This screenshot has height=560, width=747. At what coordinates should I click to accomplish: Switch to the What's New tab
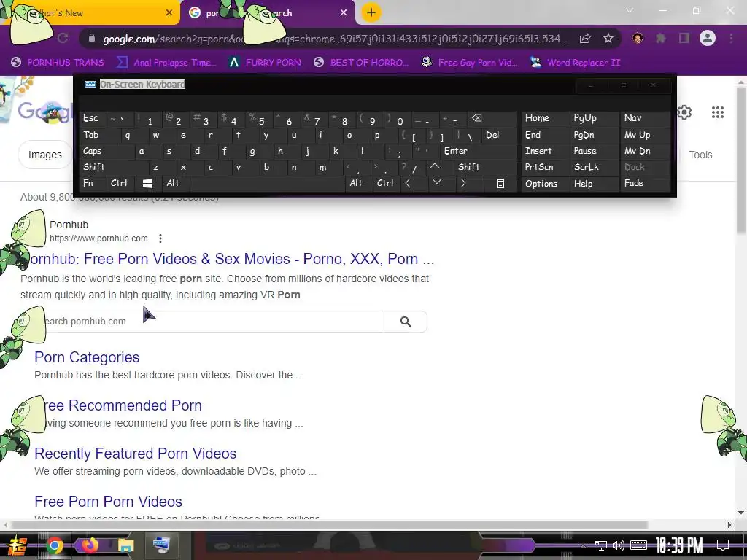coord(90,13)
